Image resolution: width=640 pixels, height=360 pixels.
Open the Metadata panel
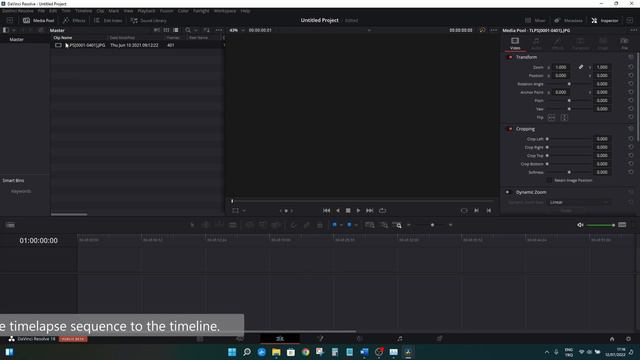568,20
